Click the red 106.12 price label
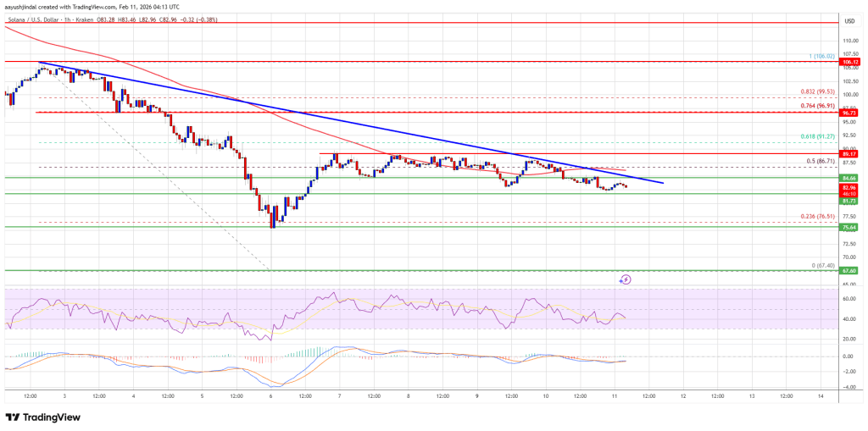The width and height of the screenshot is (868, 431). tap(849, 62)
